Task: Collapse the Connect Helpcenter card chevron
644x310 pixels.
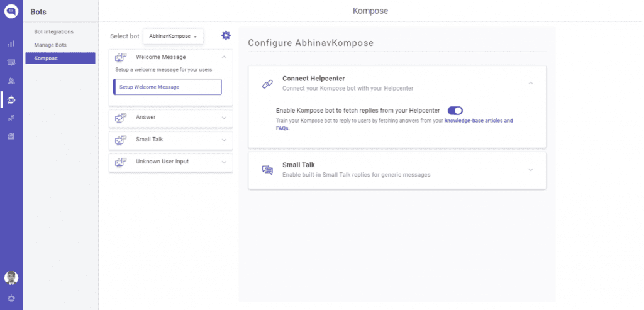Action: [x=531, y=83]
